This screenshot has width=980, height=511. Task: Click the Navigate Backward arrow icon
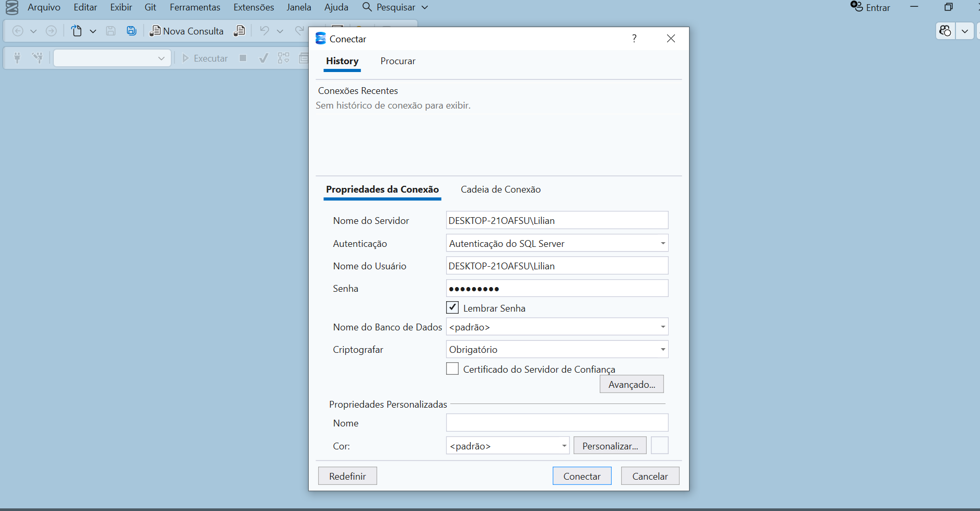[x=18, y=31]
